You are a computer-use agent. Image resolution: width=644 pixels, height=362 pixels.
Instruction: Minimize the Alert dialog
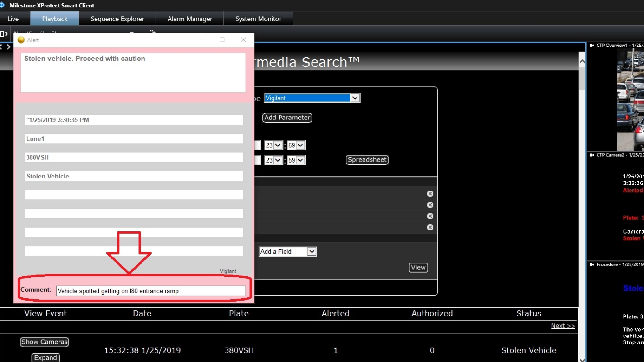pyautogui.click(x=201, y=40)
